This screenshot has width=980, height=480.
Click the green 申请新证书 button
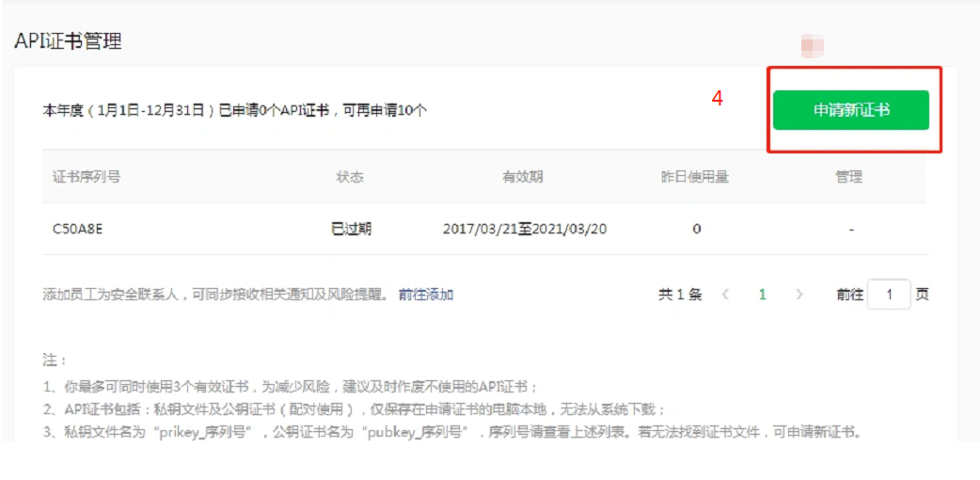click(x=850, y=110)
